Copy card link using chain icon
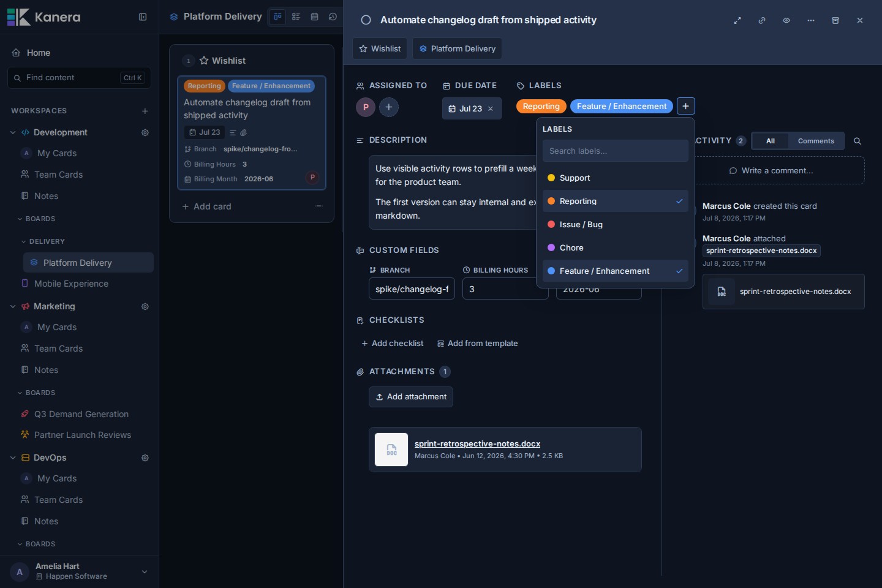Viewport: 882px width, 588px height. pyautogui.click(x=762, y=20)
